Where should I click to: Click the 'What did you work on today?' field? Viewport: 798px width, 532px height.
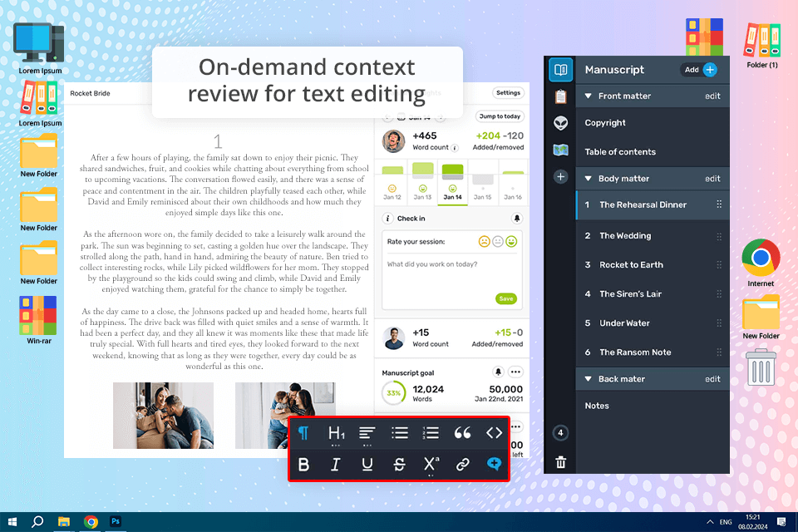click(452, 275)
